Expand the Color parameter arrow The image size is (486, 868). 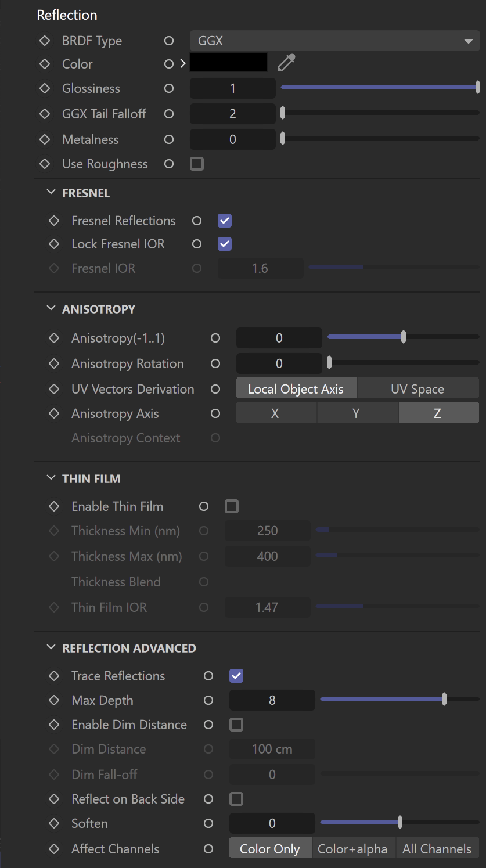click(x=183, y=64)
